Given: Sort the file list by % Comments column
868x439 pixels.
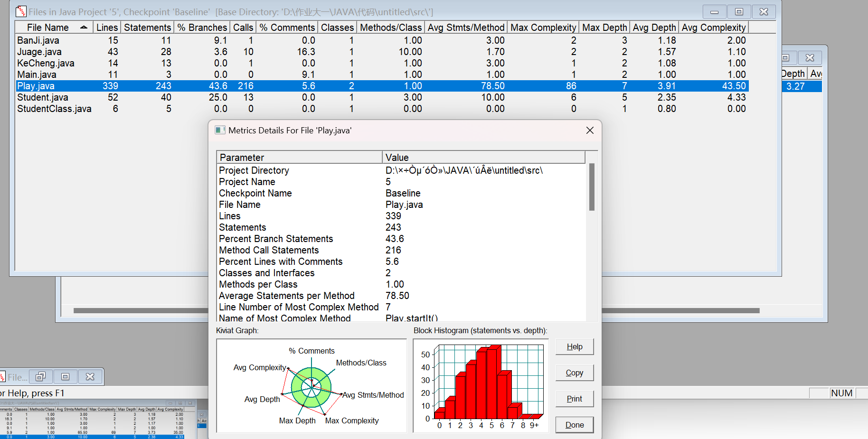Looking at the screenshot, I should [287, 28].
